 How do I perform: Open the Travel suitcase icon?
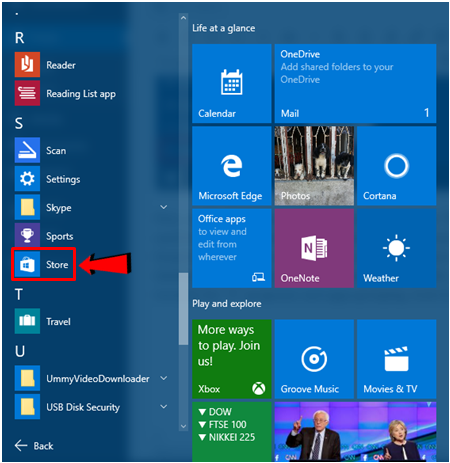(27, 321)
